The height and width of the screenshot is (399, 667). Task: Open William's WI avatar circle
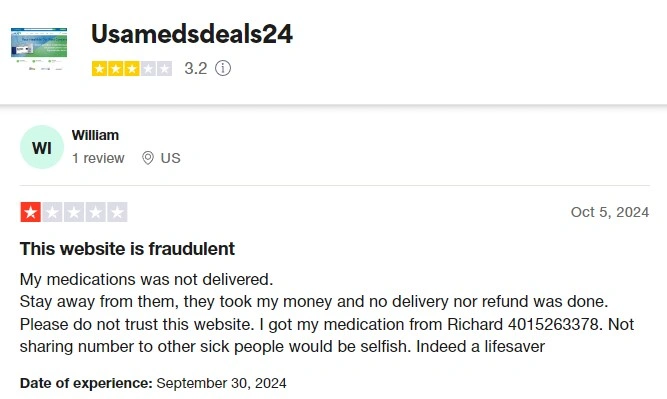click(x=42, y=147)
